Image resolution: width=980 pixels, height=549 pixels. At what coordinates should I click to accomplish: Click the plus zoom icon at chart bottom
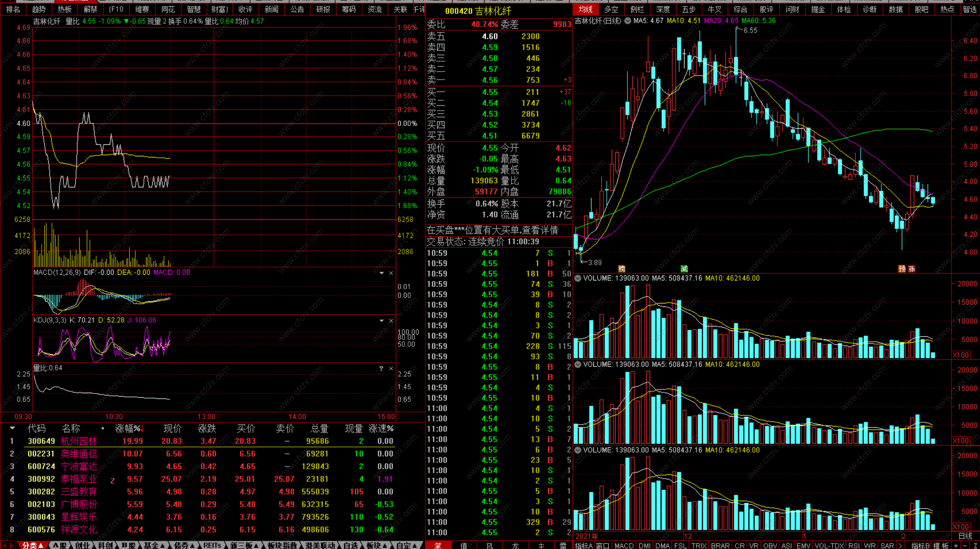pyautogui.click(x=955, y=546)
